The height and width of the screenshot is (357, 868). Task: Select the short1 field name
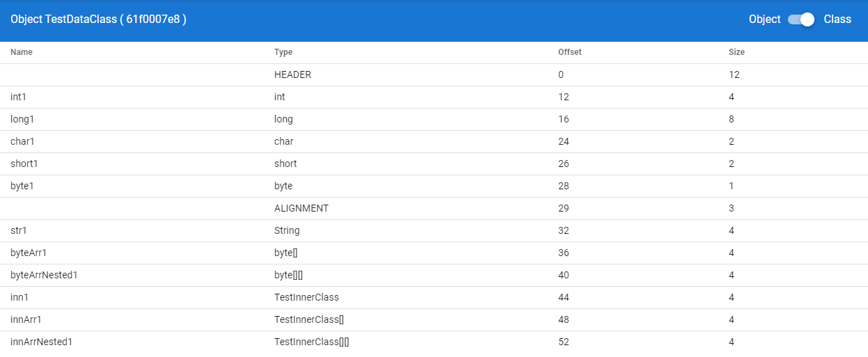click(24, 164)
